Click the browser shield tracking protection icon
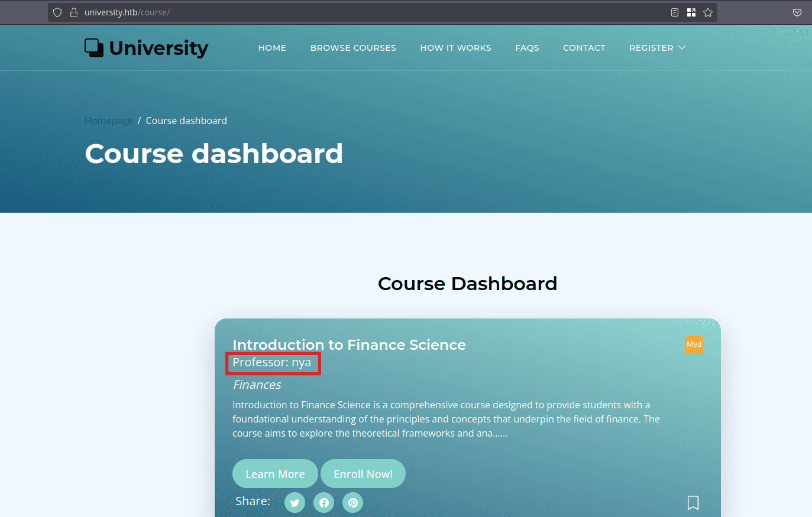The height and width of the screenshot is (517, 812). click(57, 12)
